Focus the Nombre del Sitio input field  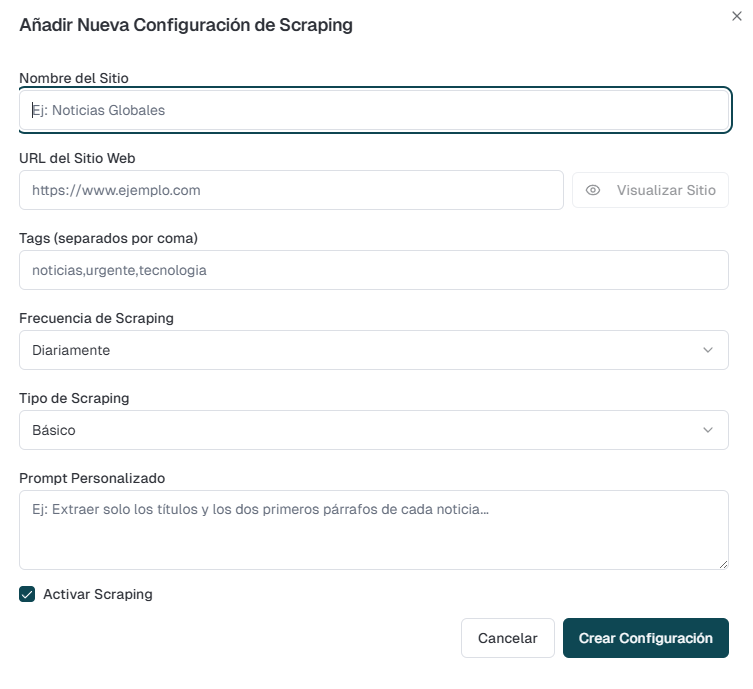pyautogui.click(x=375, y=110)
